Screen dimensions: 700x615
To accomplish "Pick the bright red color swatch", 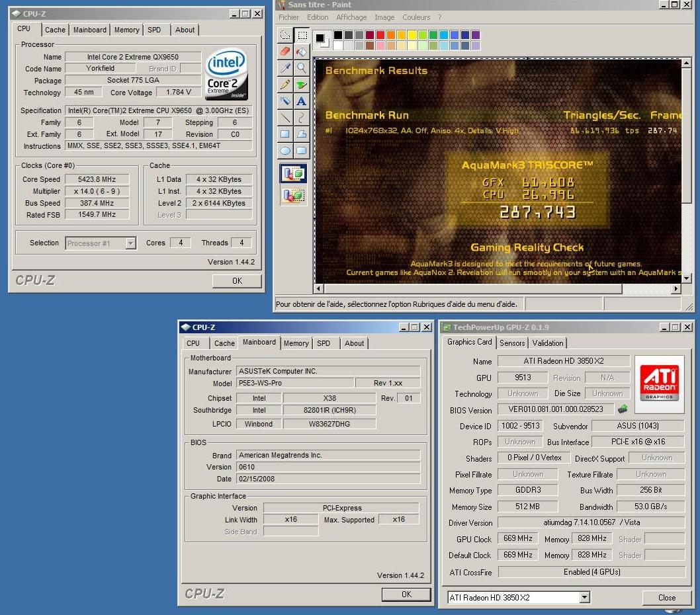I will tap(380, 35).
